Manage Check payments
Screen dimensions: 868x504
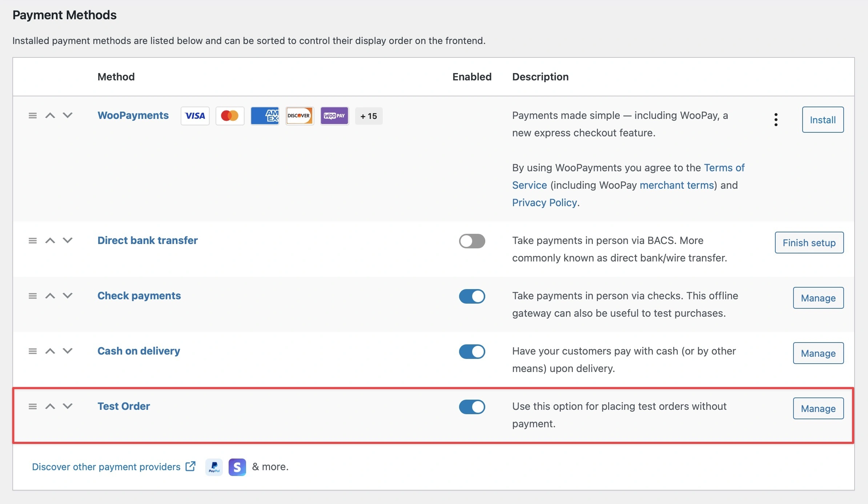[818, 298]
